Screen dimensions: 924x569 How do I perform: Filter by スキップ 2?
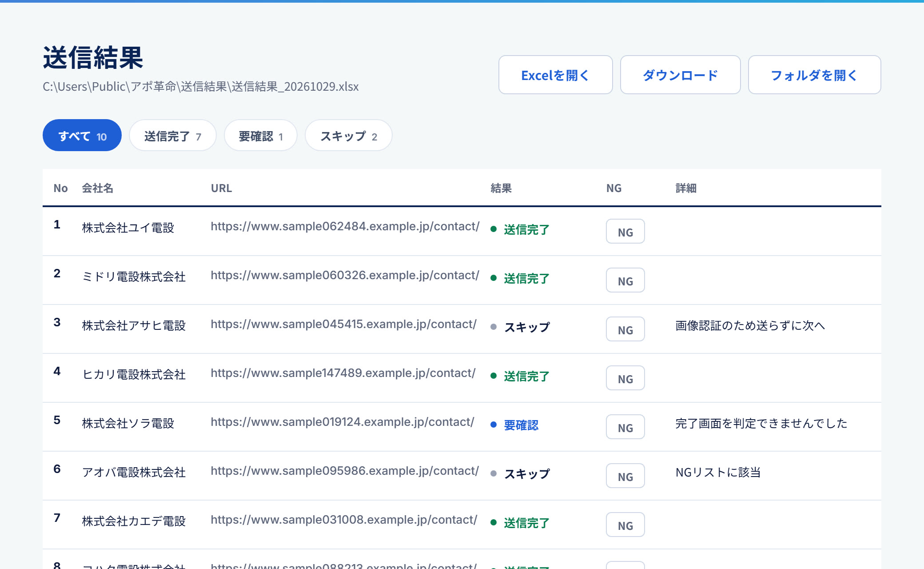(349, 135)
